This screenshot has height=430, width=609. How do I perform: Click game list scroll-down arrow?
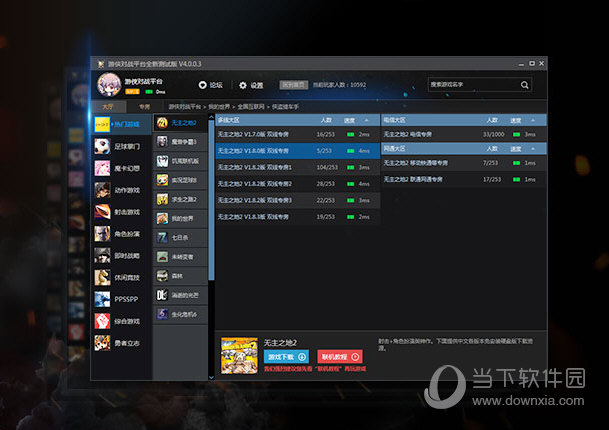(211, 377)
